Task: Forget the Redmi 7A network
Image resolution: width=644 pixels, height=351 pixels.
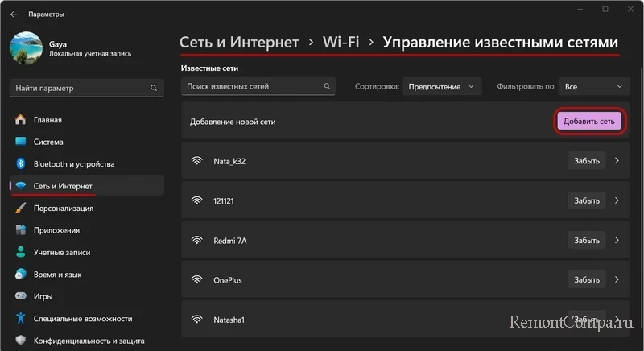Action: click(x=587, y=241)
